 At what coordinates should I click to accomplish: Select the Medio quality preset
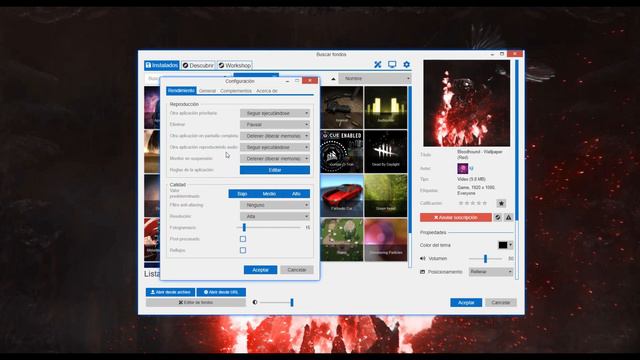(269, 194)
